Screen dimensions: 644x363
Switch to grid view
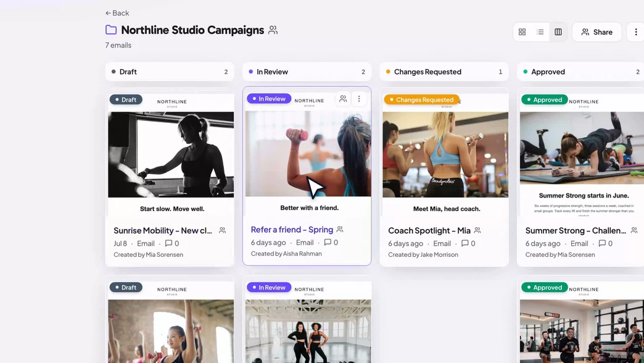point(522,32)
